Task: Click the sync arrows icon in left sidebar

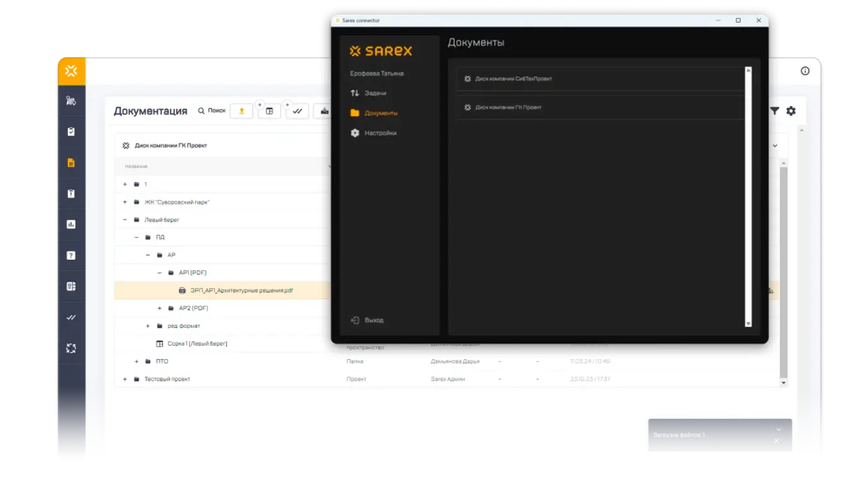Action: [x=71, y=348]
